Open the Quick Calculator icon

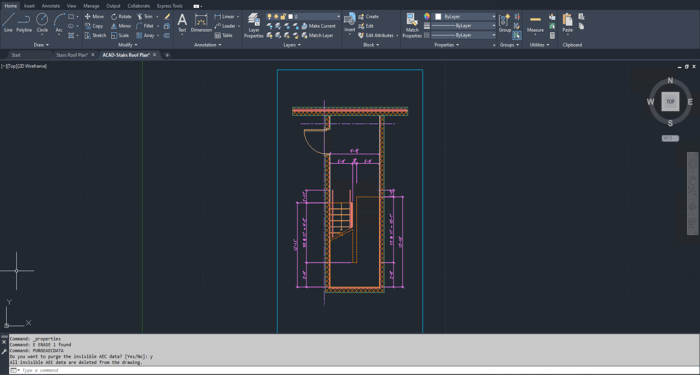pyautogui.click(x=552, y=35)
